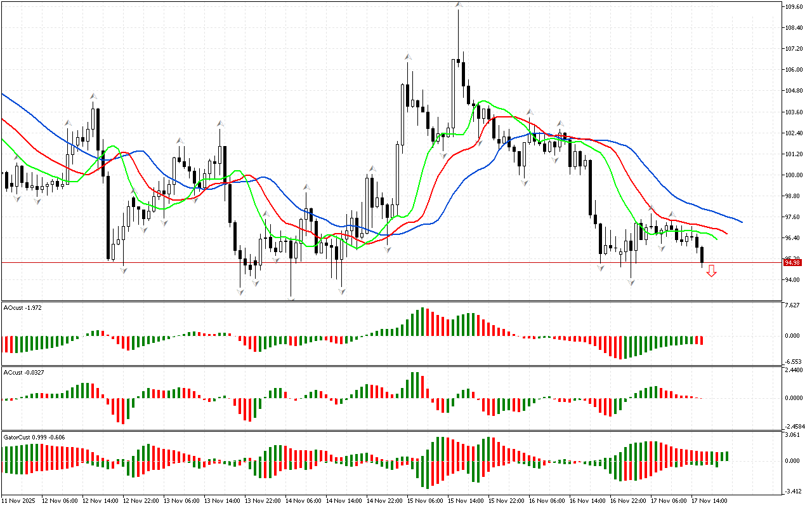
Task: Click the down fractal below the 16 Nov 22:00 low
Action: (631, 282)
